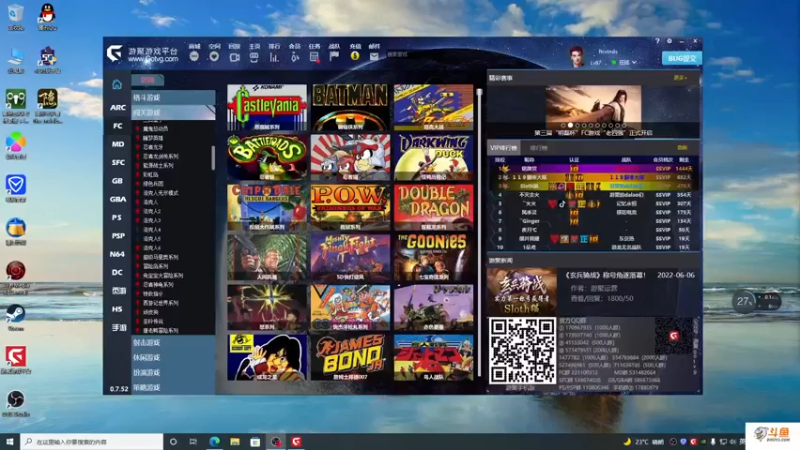This screenshot has width=800, height=450.
Task: Select the ARC platform tab
Action: [x=118, y=107]
